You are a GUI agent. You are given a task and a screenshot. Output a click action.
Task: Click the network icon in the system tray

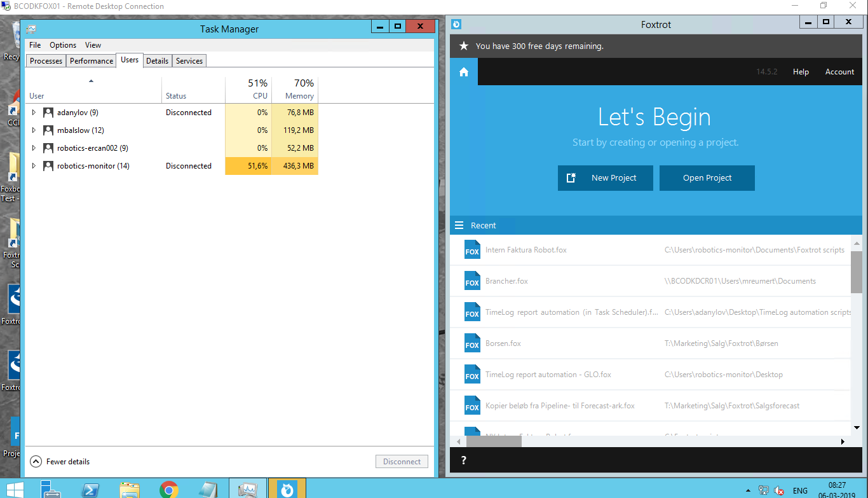point(764,490)
